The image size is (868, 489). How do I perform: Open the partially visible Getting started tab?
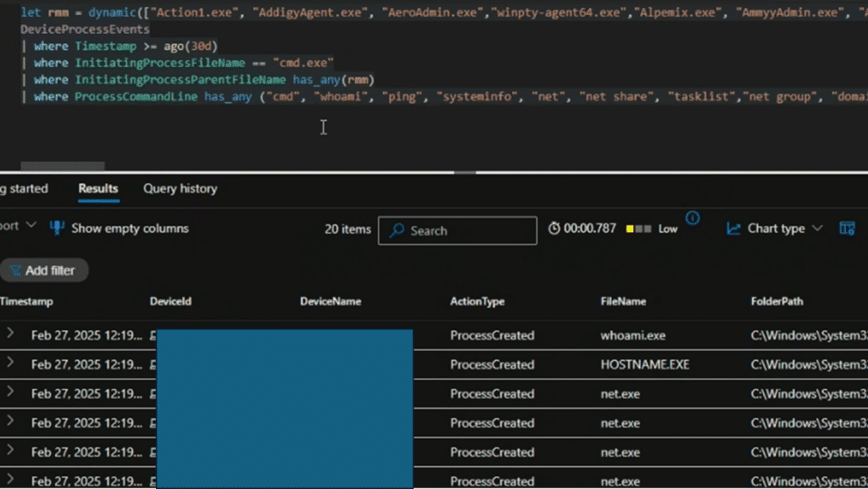pos(24,189)
